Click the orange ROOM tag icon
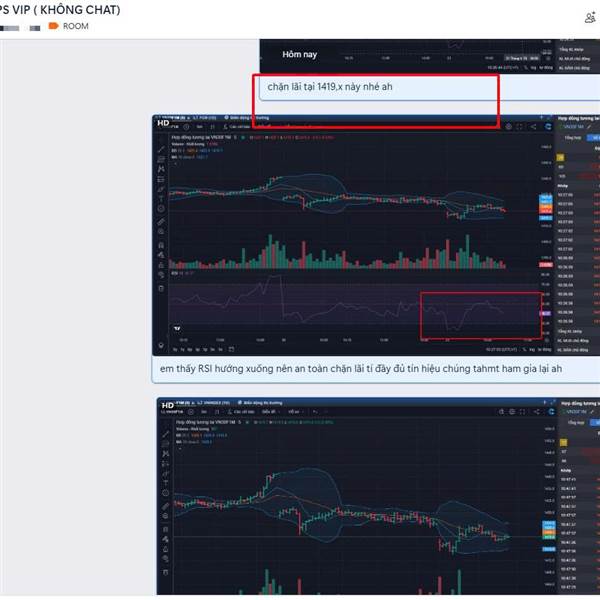 click(53, 26)
